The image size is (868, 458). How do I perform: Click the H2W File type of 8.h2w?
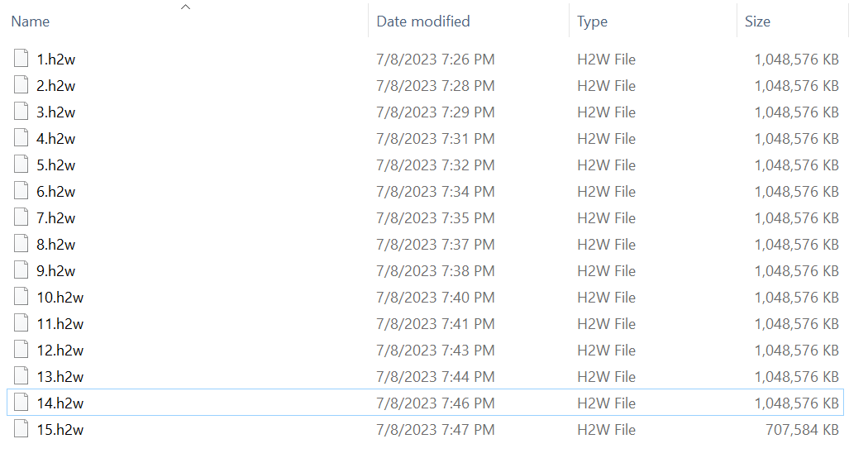(x=606, y=245)
